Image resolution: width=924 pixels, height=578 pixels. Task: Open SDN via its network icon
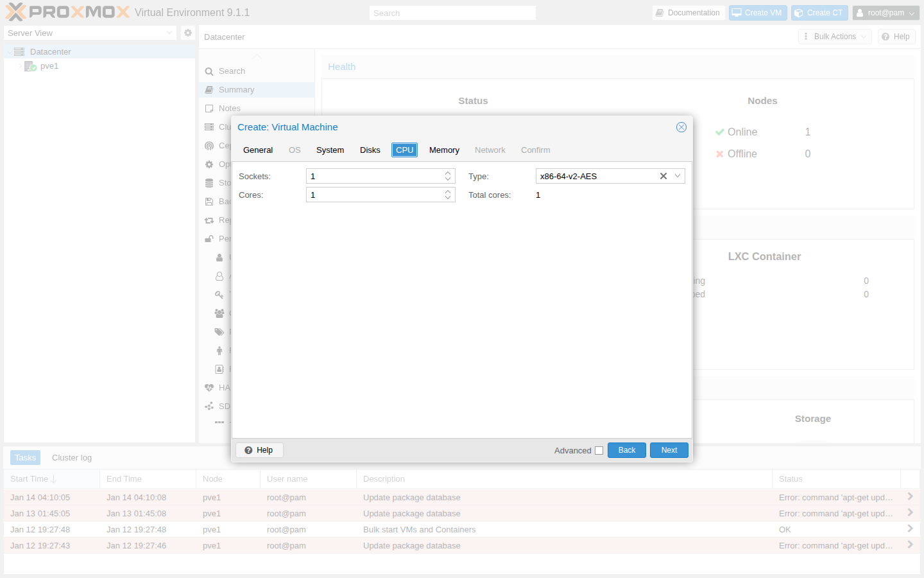(x=209, y=406)
